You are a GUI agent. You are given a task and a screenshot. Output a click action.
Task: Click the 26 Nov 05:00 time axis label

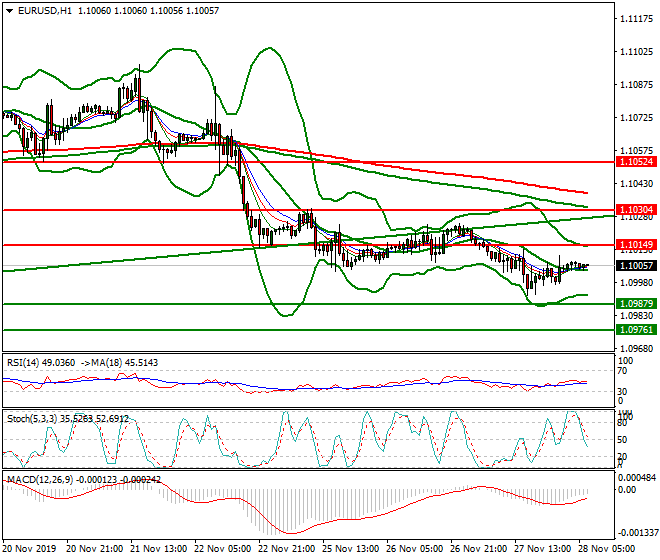coord(415,549)
